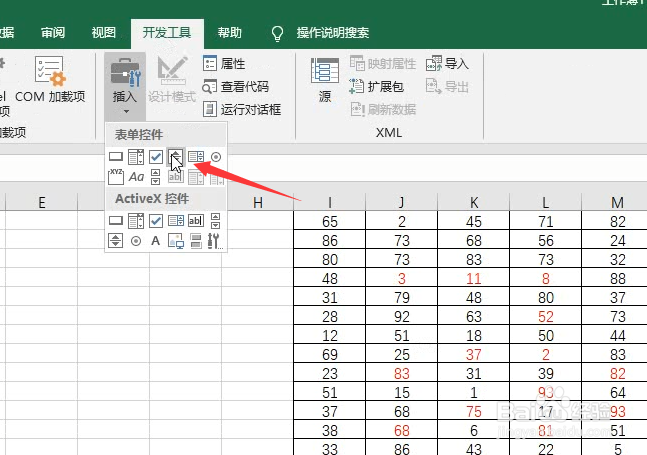Select the cell containing 88
647x455 pixels.
[614, 278]
